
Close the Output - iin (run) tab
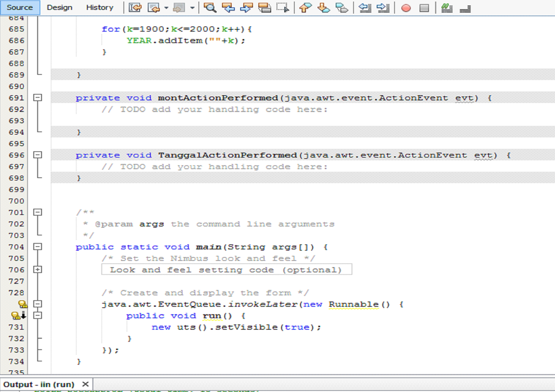(85, 384)
